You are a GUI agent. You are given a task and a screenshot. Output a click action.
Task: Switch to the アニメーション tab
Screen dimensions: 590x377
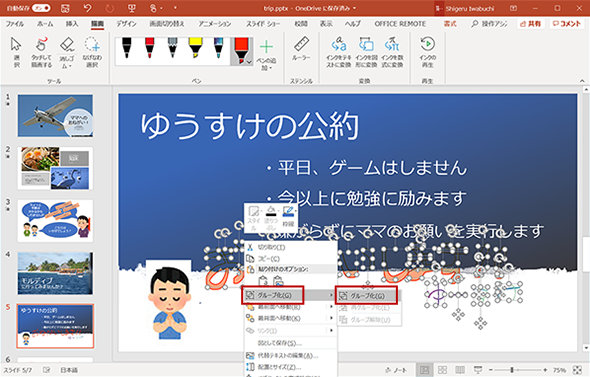pos(215,24)
